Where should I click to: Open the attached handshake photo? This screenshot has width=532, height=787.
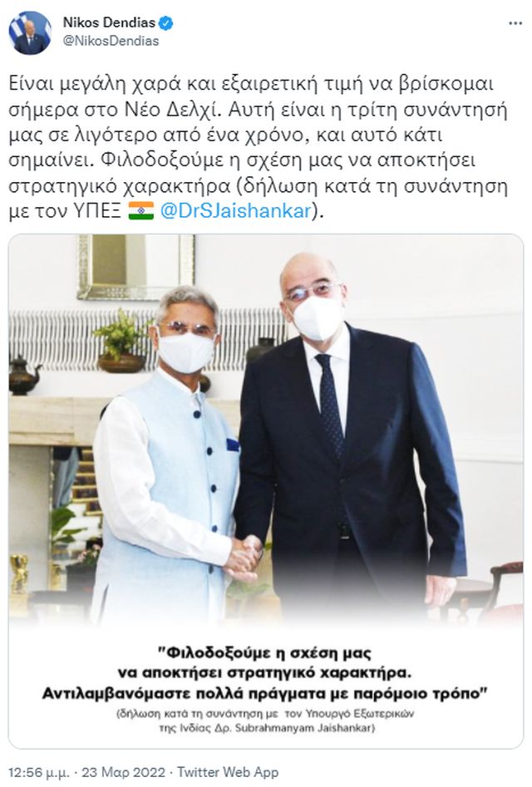tap(266, 491)
